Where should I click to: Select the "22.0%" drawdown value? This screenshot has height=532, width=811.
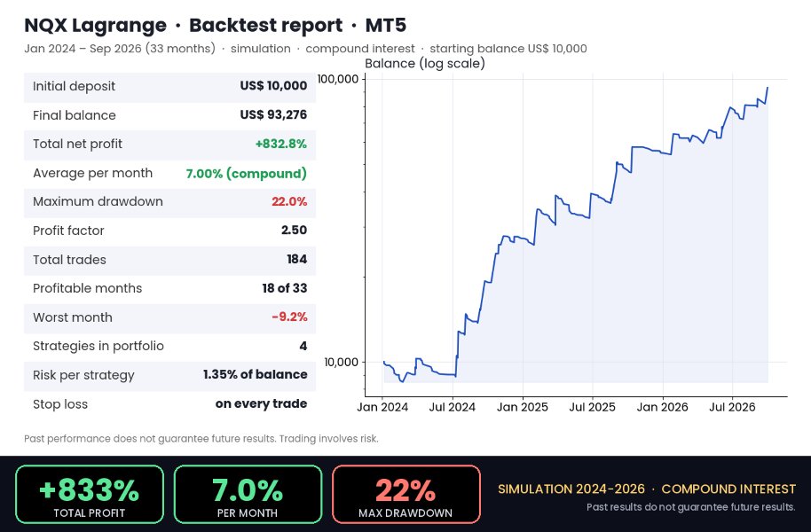289,201
